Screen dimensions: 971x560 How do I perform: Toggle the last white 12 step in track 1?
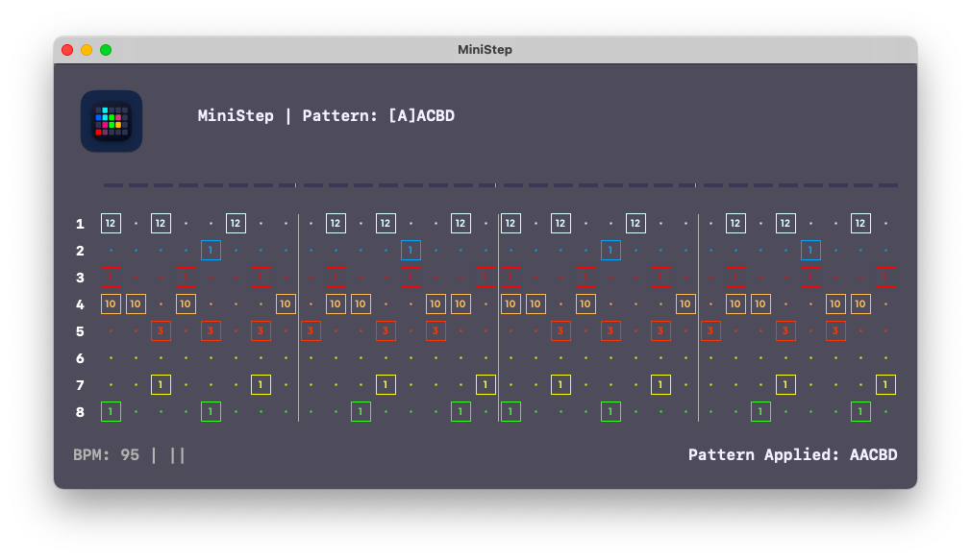860,224
